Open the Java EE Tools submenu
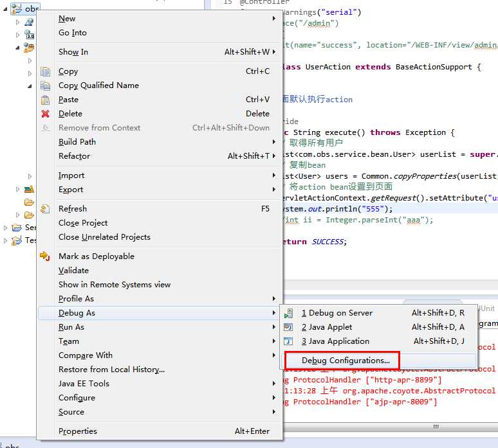Screen dimensions: 498x448 tap(160, 384)
